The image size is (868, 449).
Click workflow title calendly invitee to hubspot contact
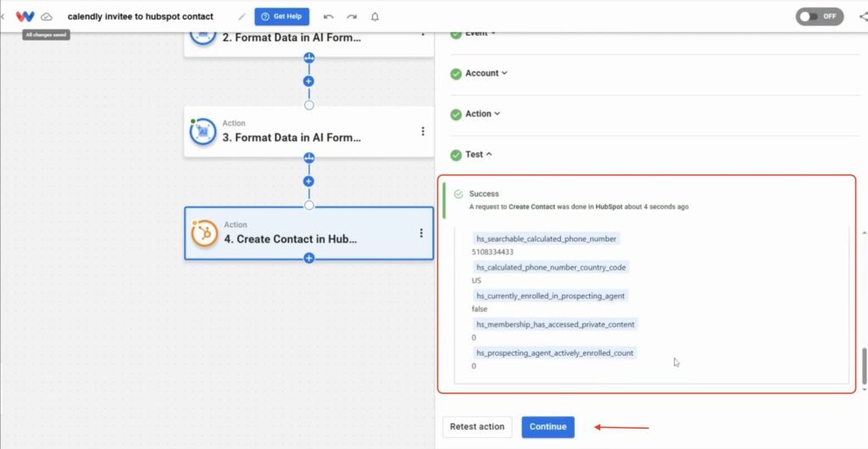coord(140,17)
